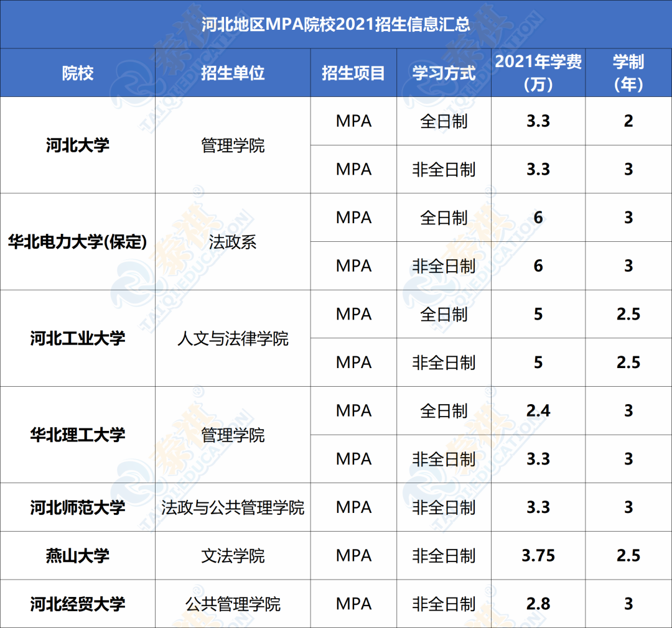Viewport: 672px width, 628px height.
Task: Select the 招生单位 column header
Action: [x=233, y=73]
